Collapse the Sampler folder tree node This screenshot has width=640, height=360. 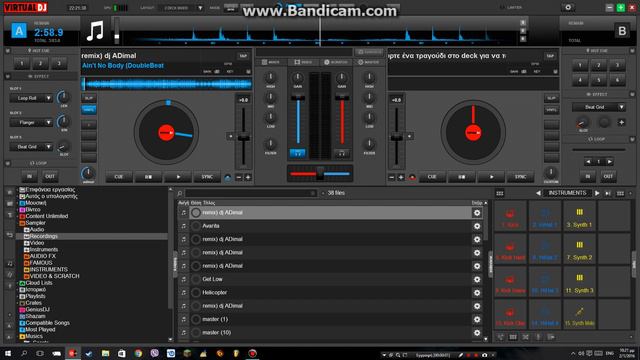coord(18,223)
